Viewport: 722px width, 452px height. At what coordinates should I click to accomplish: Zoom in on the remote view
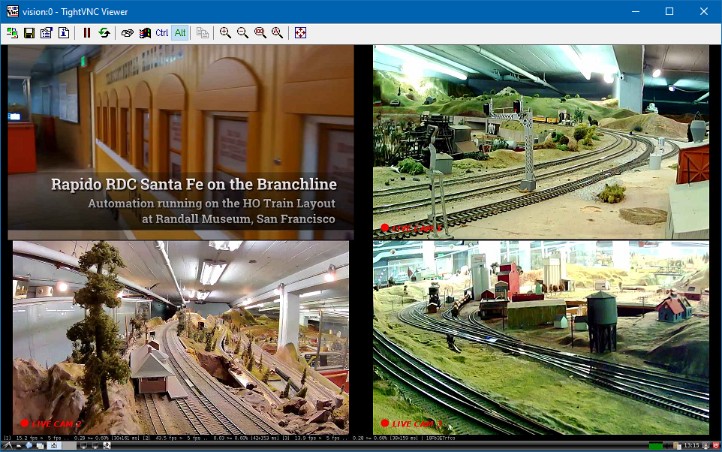[226, 33]
